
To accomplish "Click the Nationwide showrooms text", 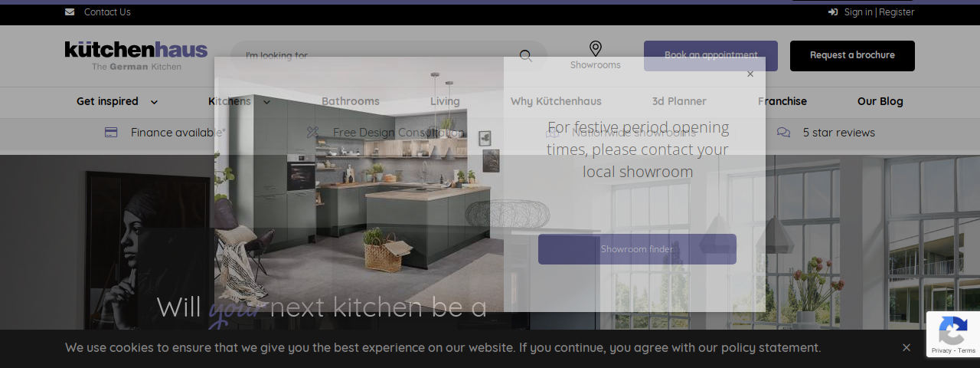I will click(x=634, y=133).
